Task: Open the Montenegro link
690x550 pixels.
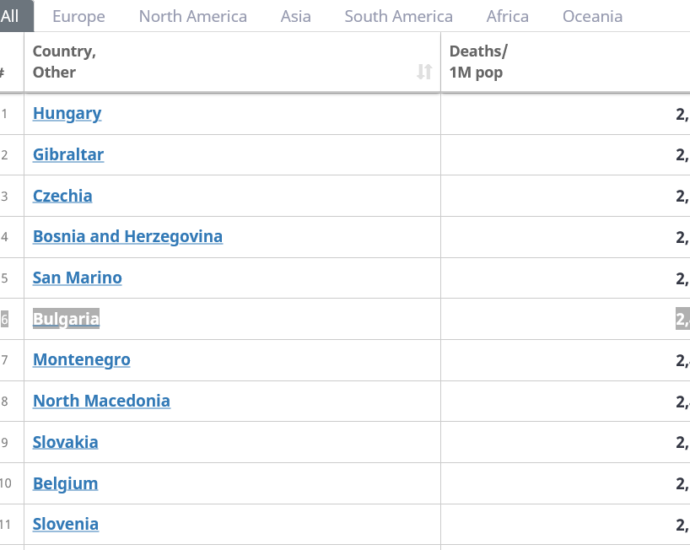Action: click(81, 360)
